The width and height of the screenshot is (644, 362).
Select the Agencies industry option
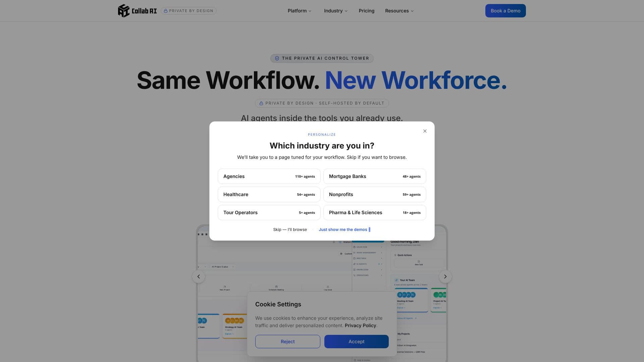269,176
